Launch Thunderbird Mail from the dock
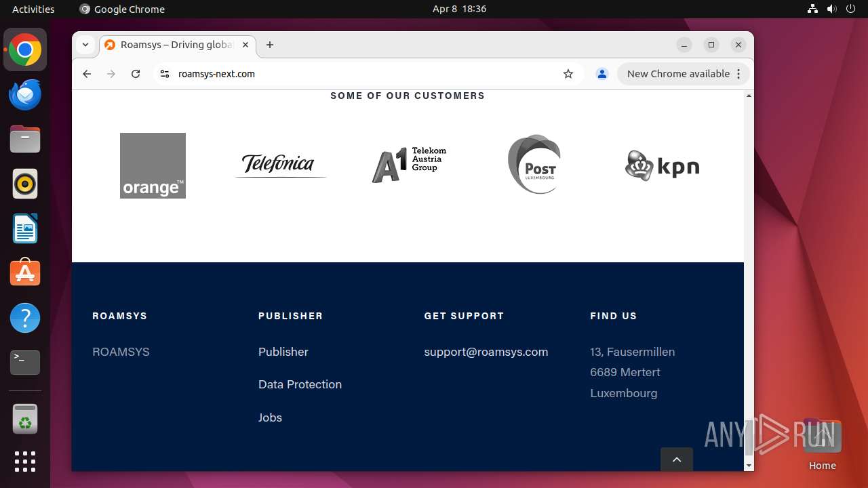Viewport: 868px width, 488px height. (x=25, y=95)
